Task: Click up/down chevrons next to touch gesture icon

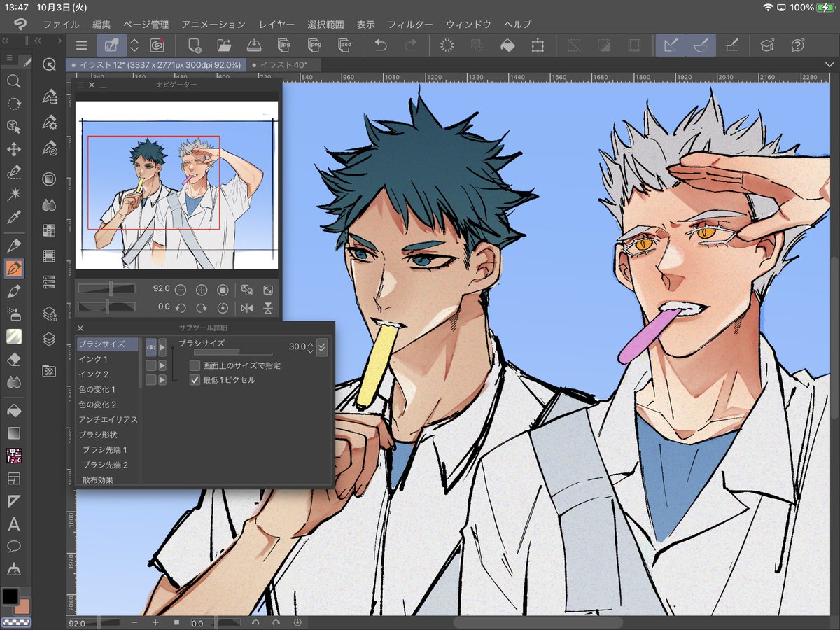Action: pos(135,45)
